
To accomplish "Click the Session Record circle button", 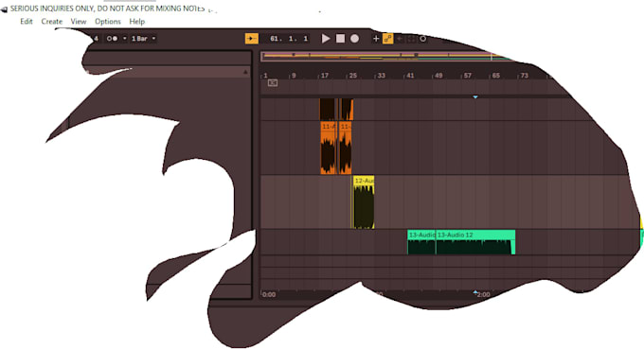I will point(422,39).
